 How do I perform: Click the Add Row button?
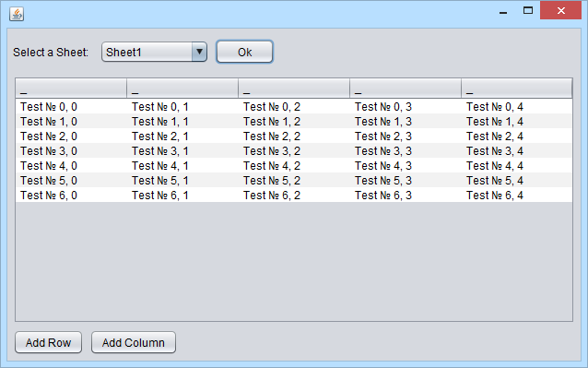[x=48, y=342]
